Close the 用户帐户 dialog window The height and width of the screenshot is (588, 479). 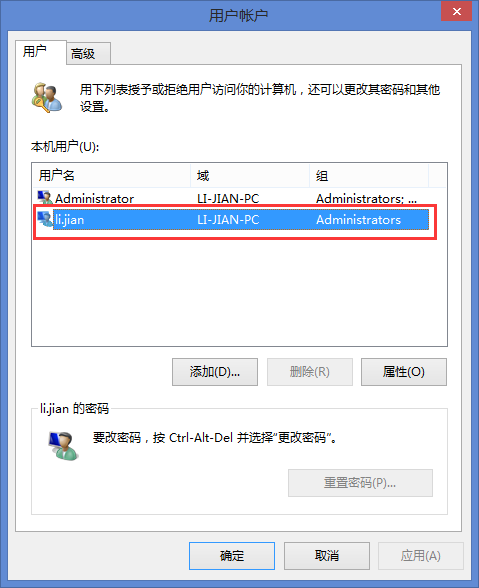pyautogui.click(x=456, y=12)
